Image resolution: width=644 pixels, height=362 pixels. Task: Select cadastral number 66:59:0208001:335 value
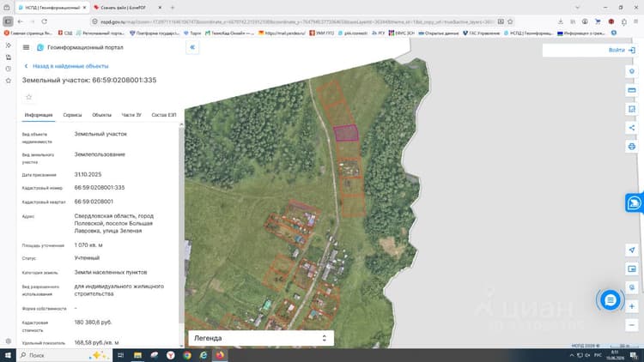(100, 188)
